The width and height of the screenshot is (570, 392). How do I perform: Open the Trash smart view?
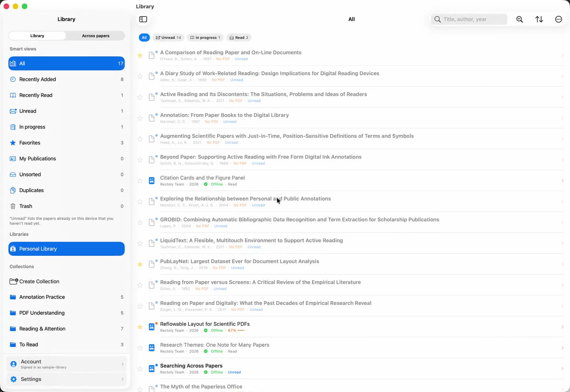click(x=66, y=206)
